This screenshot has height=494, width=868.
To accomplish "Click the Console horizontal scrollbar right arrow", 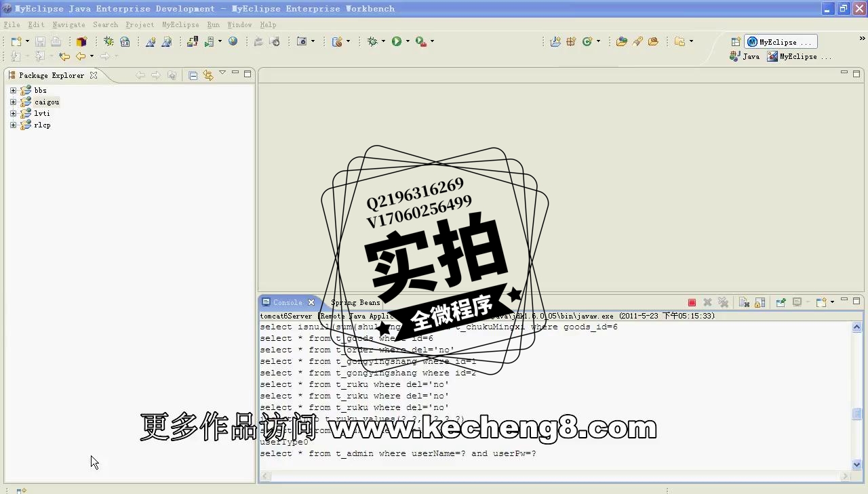I will click(x=845, y=476).
